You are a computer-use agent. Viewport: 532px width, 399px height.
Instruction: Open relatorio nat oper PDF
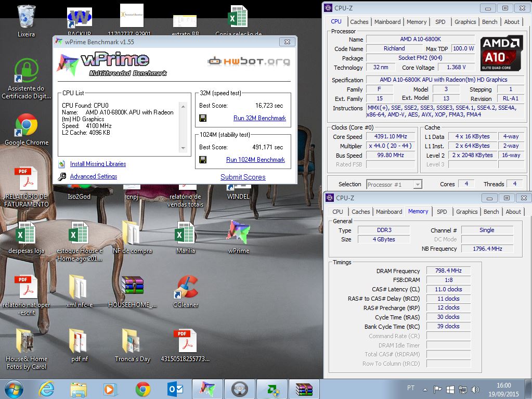click(26, 295)
